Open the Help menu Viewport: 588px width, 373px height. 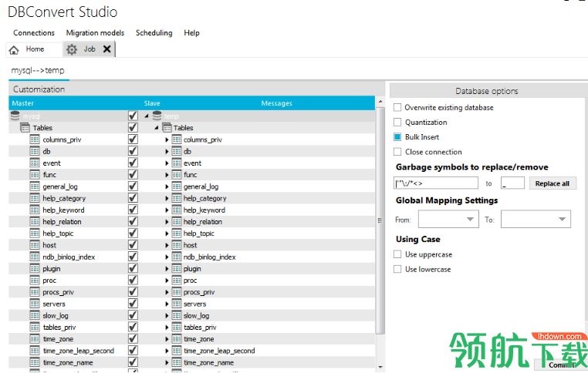pos(191,33)
